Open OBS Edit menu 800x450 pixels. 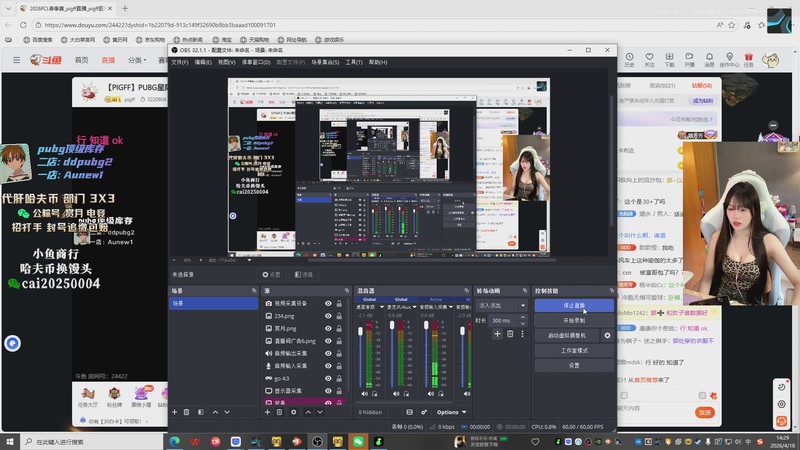tap(203, 62)
